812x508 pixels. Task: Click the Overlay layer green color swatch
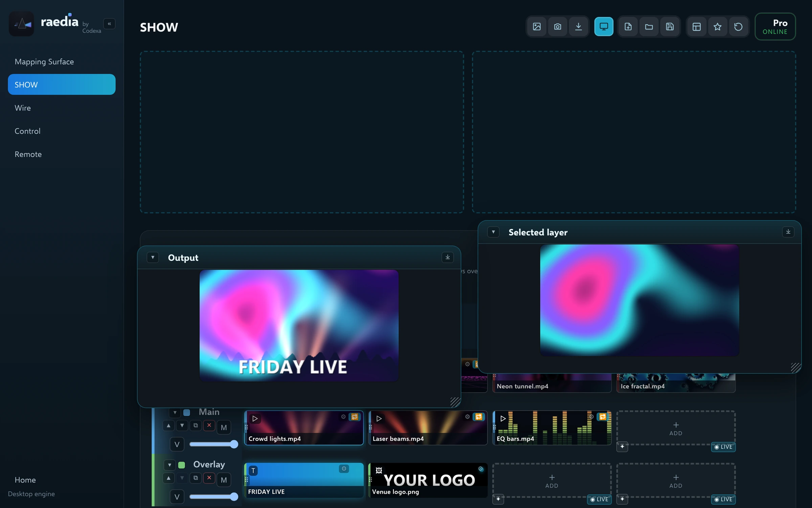[x=181, y=465]
